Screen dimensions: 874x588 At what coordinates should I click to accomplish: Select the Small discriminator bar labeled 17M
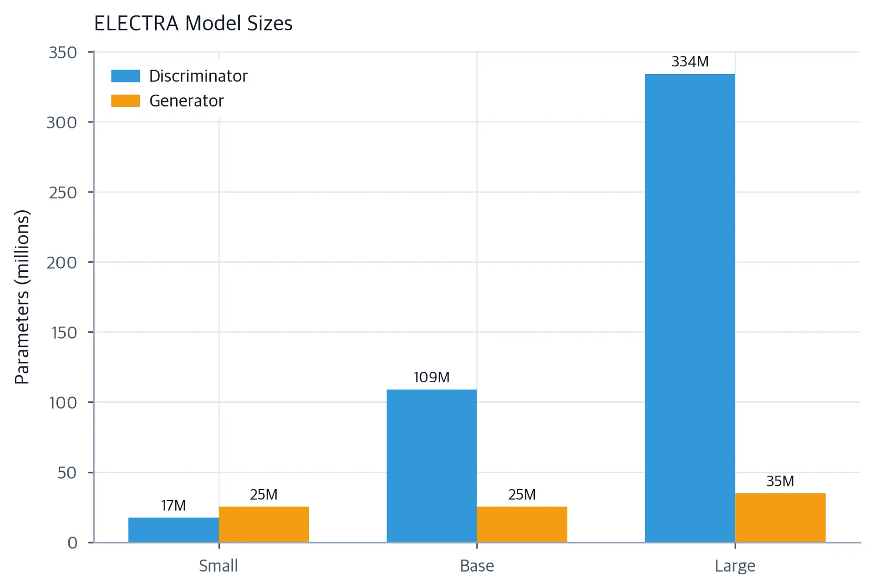pos(173,530)
